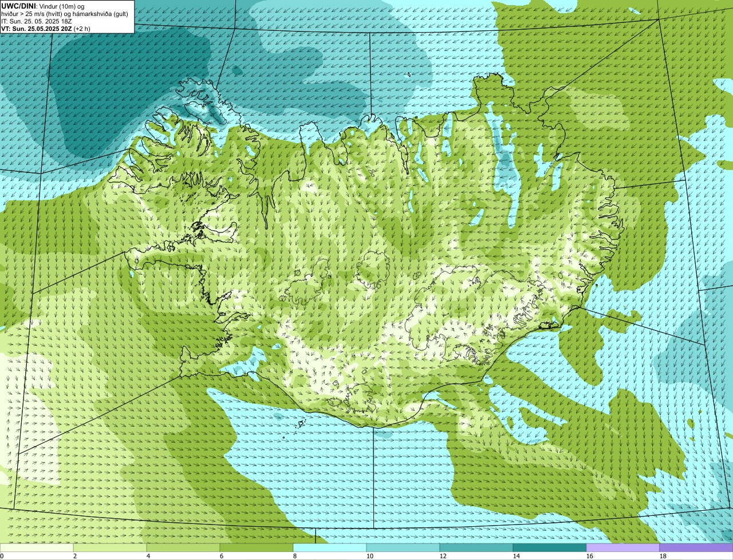Click the legend tick label "8"

pos(295,556)
